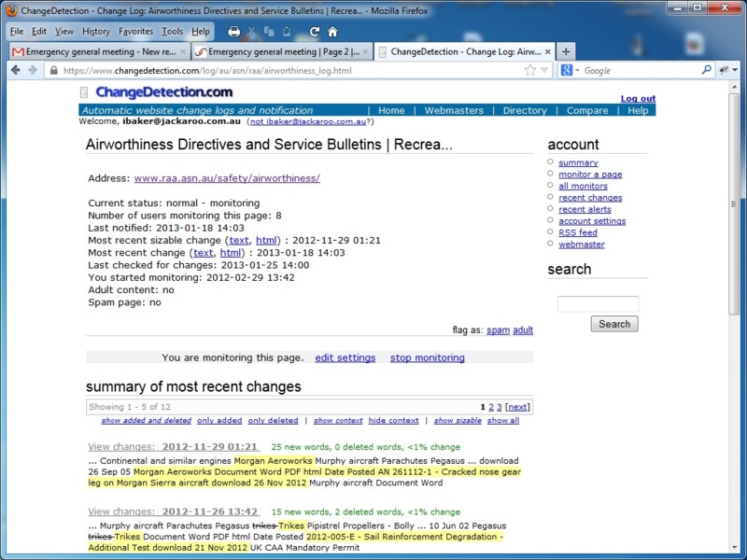The width and height of the screenshot is (747, 560).
Task: Open html link of most recent change
Action: tap(230, 253)
